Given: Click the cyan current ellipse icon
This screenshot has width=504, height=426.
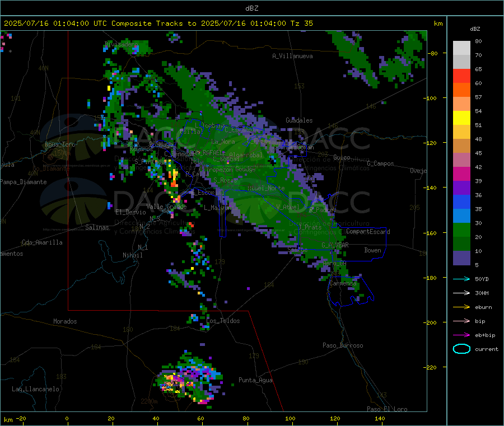Looking at the screenshot, I should (461, 349).
